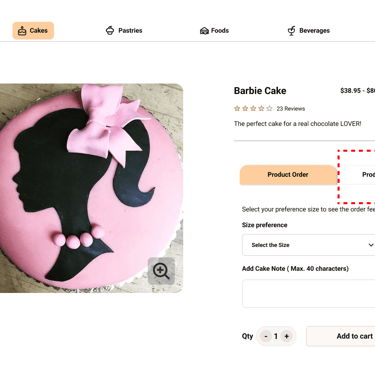
Task: Focus the Add Cake Note text field
Action: coord(308,294)
